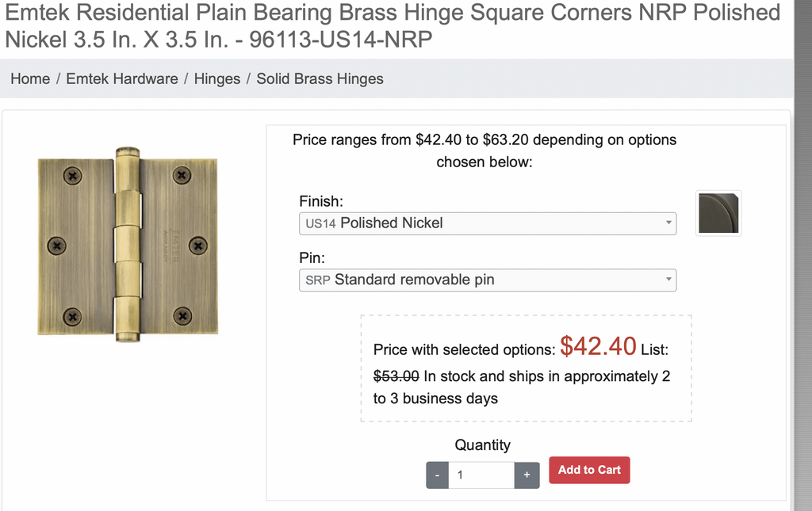Image resolution: width=812 pixels, height=511 pixels.
Task: Click the page vertical scrollbar
Action: click(803, 255)
